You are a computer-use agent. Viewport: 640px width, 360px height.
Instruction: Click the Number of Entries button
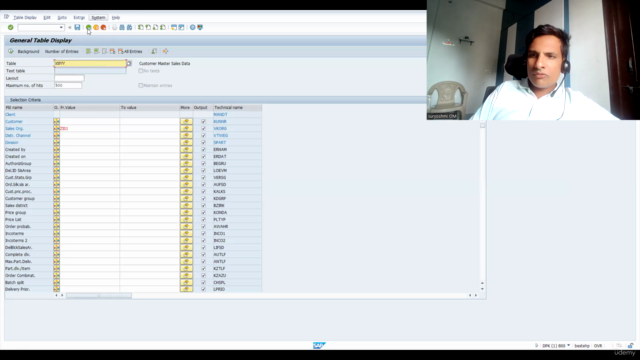62,51
